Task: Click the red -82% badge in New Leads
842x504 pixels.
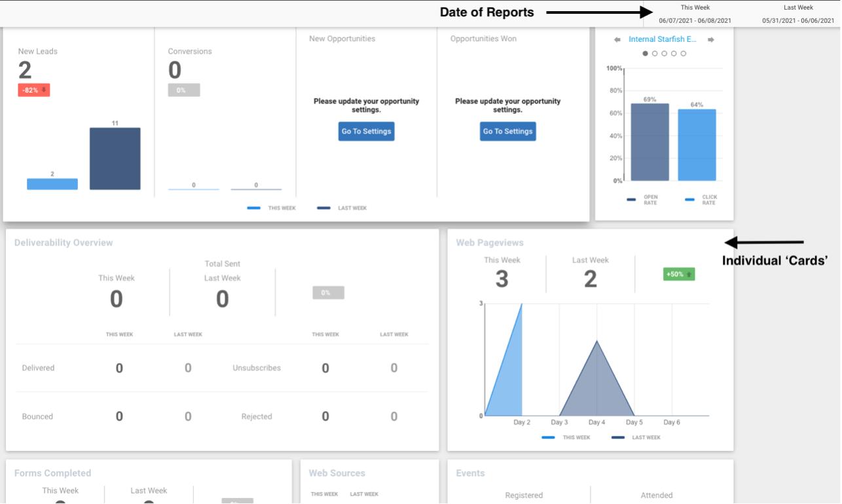Action: point(33,90)
